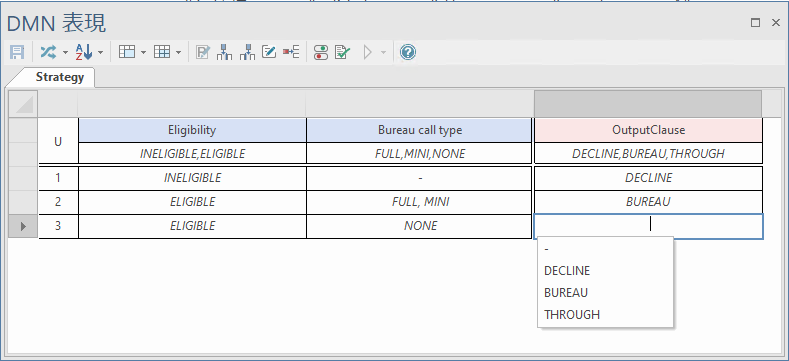Click the shuffle arrows toolbar icon
This screenshot has height=361, width=789.
click(48, 52)
